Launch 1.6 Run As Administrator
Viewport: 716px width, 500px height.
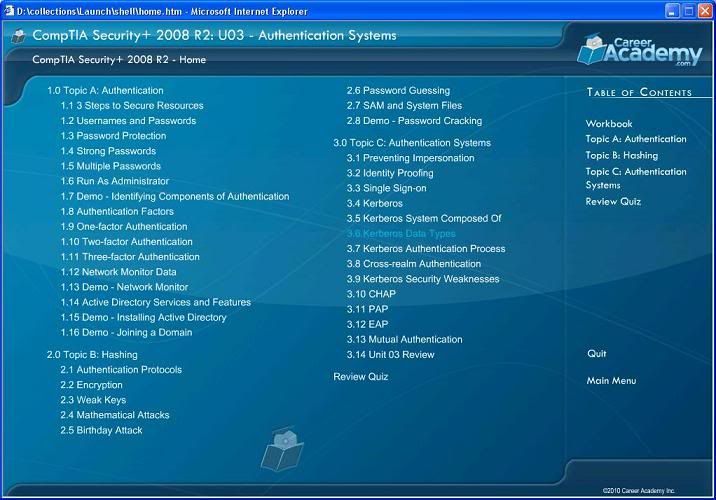[x=115, y=181]
